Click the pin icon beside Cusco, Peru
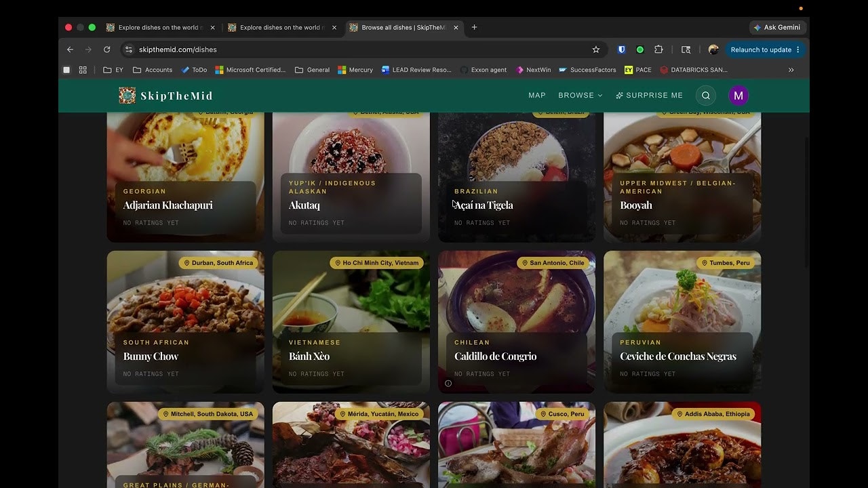 click(x=543, y=414)
